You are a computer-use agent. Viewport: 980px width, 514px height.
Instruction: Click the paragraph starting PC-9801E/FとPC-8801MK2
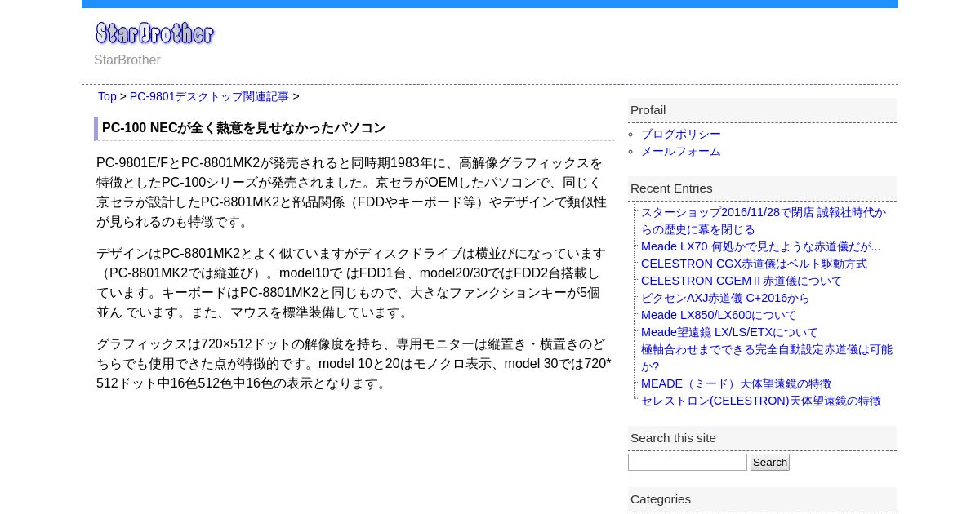[353, 193]
